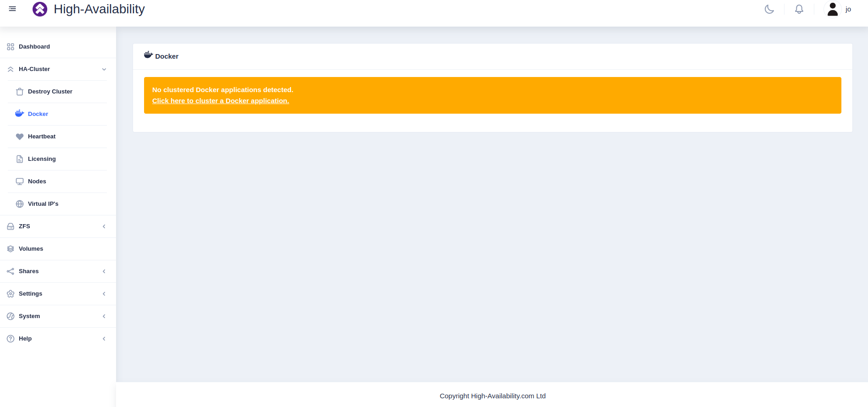Open the user avatar menu
868x407 pixels.
click(833, 9)
